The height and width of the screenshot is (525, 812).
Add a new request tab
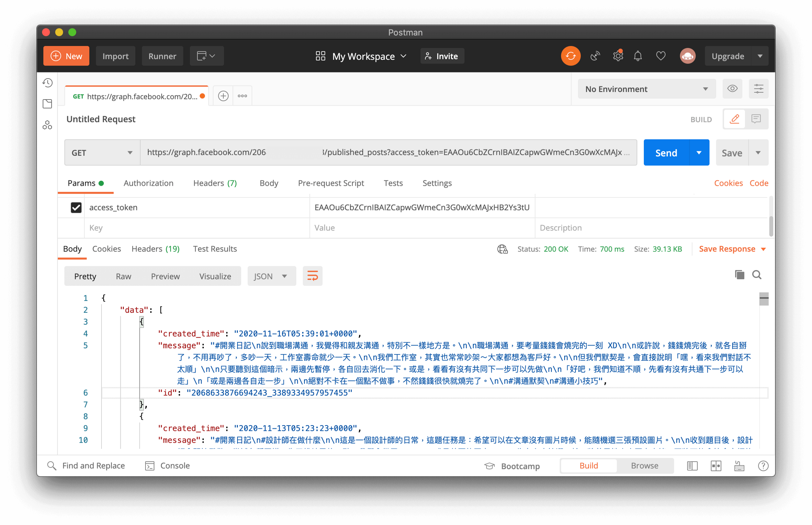coord(223,96)
